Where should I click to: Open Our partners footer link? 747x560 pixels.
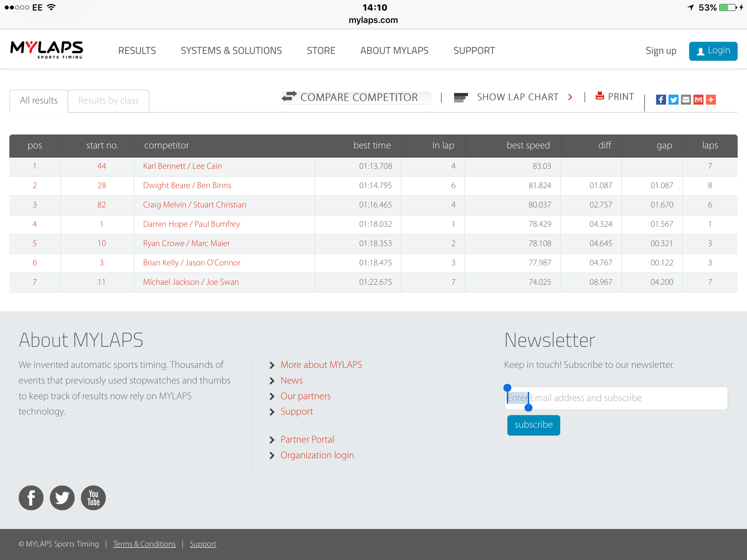pos(306,396)
